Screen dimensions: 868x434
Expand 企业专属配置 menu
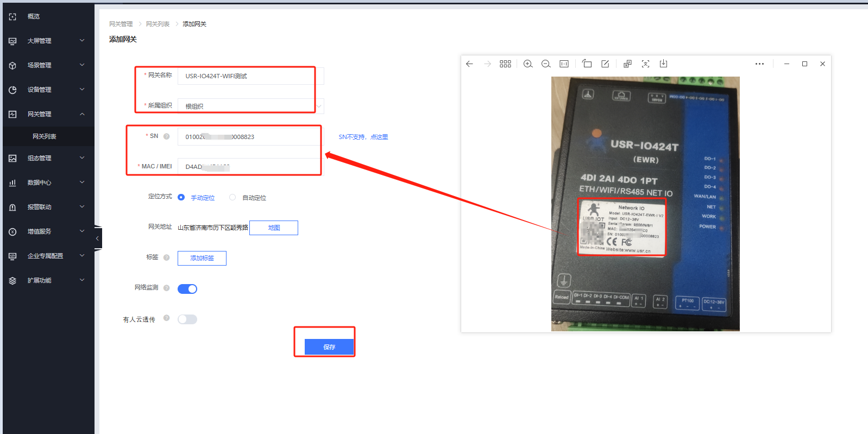pyautogui.click(x=82, y=256)
